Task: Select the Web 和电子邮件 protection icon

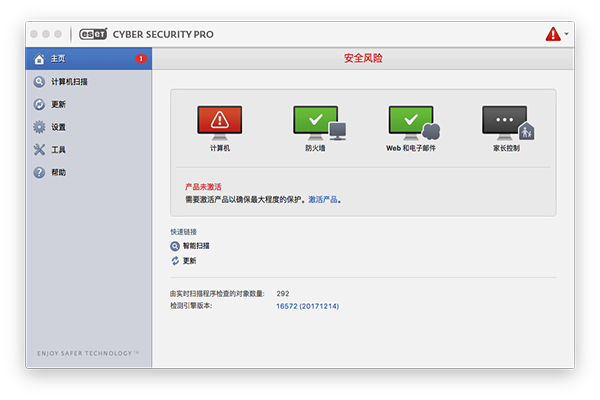Action: [x=411, y=122]
